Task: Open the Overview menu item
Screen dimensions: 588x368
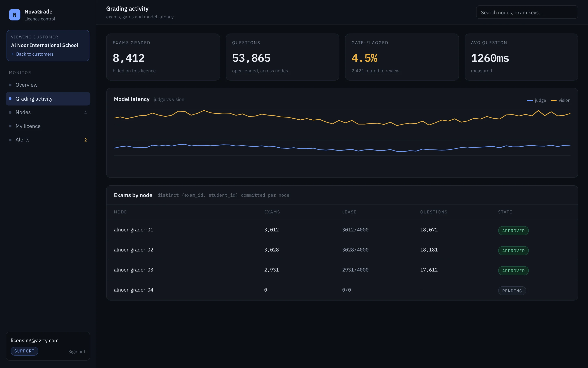Action: 48,85
